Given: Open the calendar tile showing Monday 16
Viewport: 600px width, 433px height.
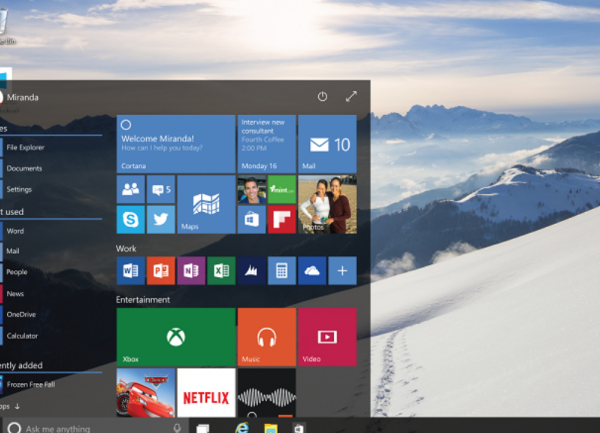Looking at the screenshot, I should (x=267, y=144).
